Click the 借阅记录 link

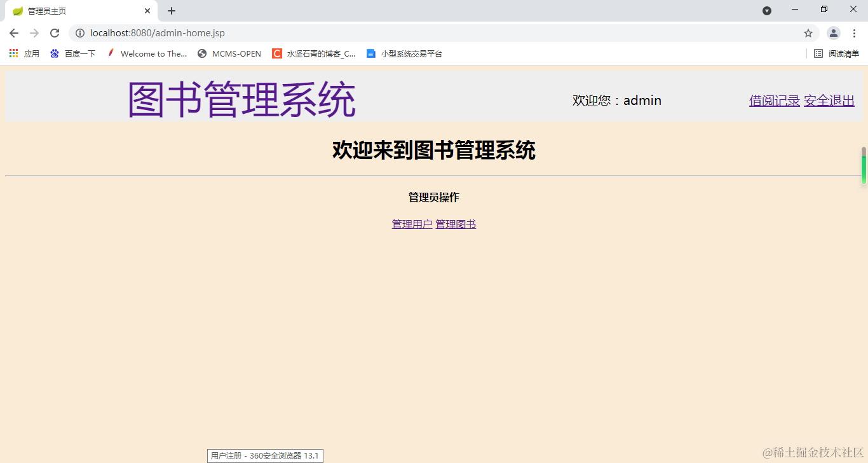774,100
